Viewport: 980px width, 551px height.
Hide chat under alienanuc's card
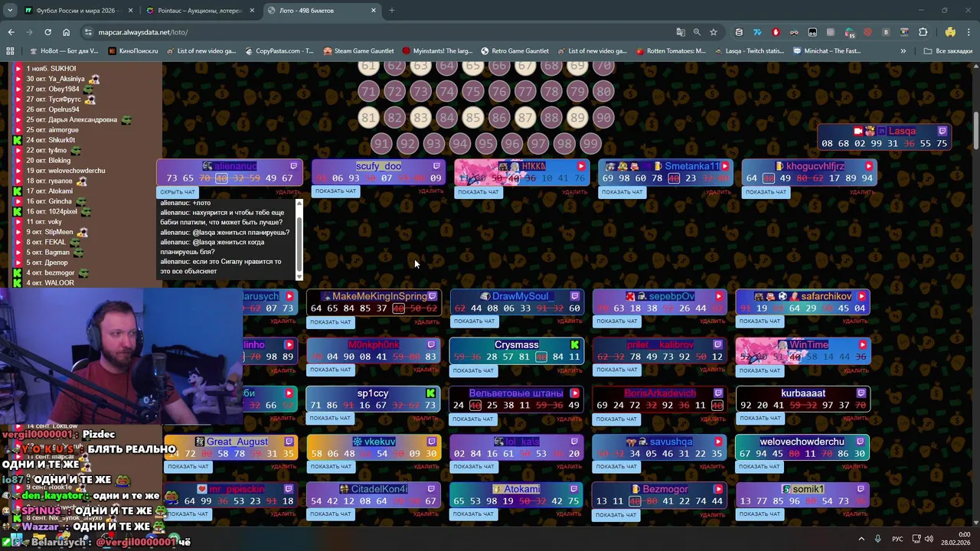click(x=178, y=192)
